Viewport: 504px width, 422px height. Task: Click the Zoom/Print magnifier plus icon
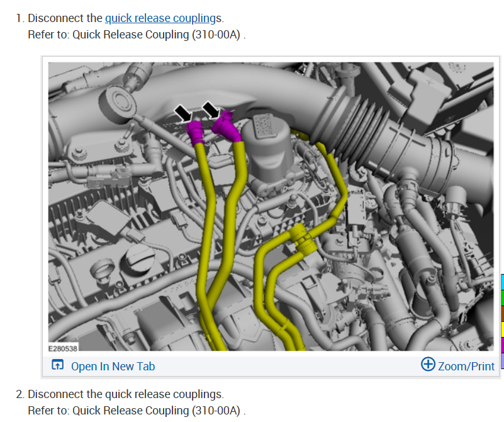point(428,364)
